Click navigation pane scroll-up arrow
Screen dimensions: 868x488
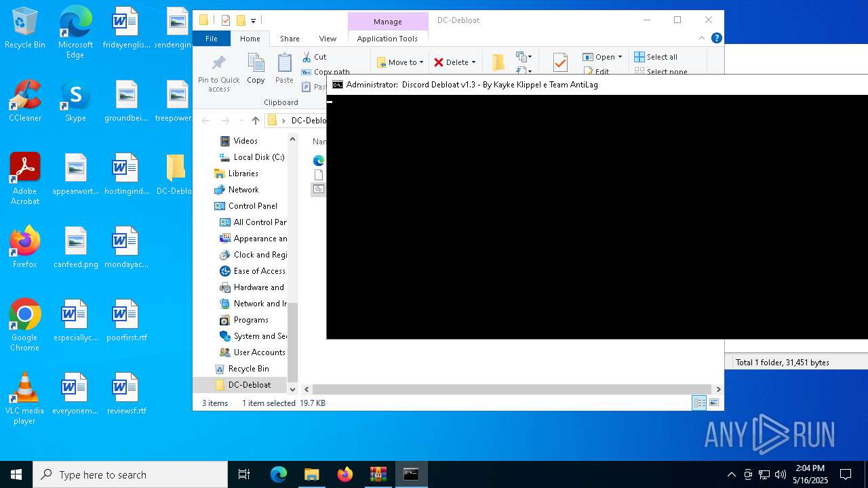(x=293, y=139)
